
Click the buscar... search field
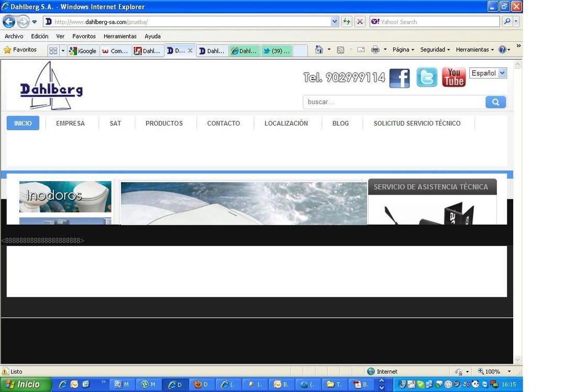[x=394, y=102]
